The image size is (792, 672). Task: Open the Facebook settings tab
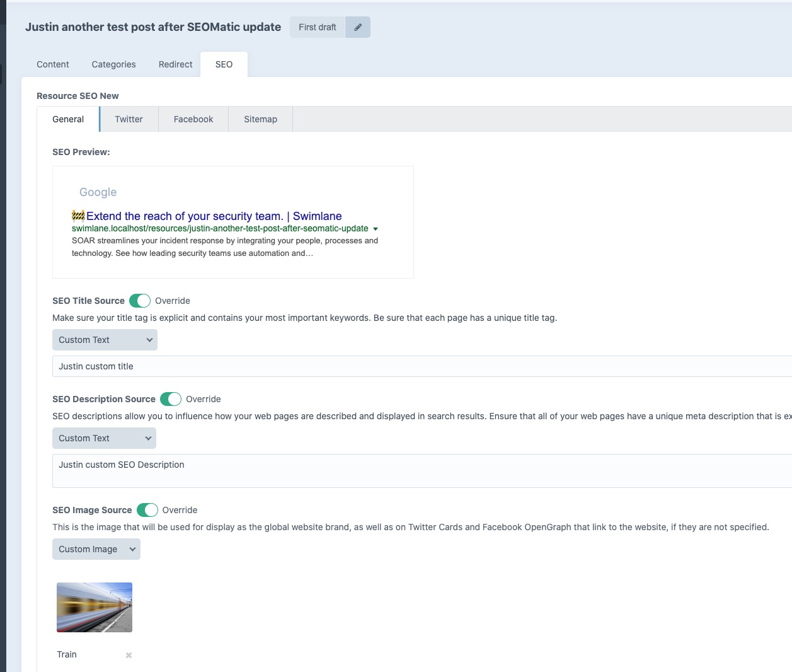tap(193, 119)
